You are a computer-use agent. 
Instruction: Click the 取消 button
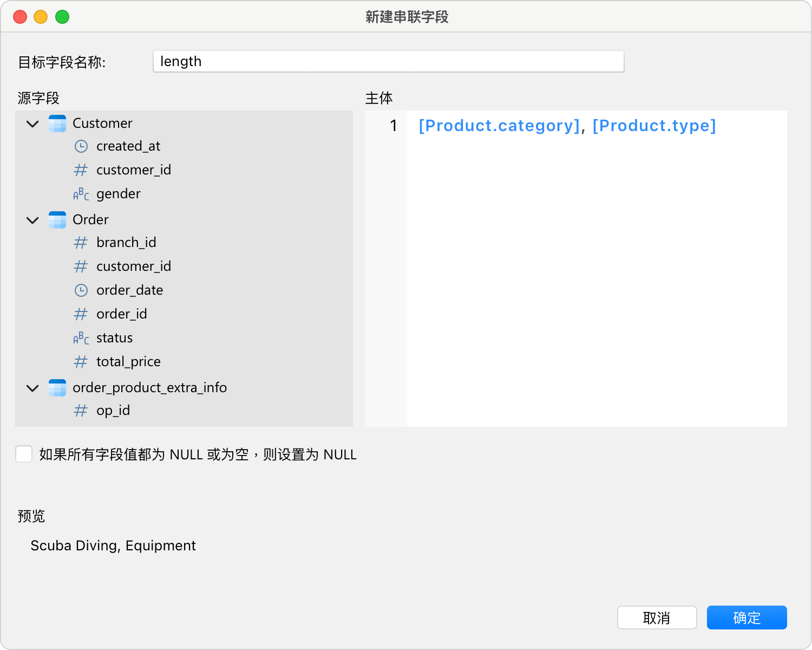657,617
